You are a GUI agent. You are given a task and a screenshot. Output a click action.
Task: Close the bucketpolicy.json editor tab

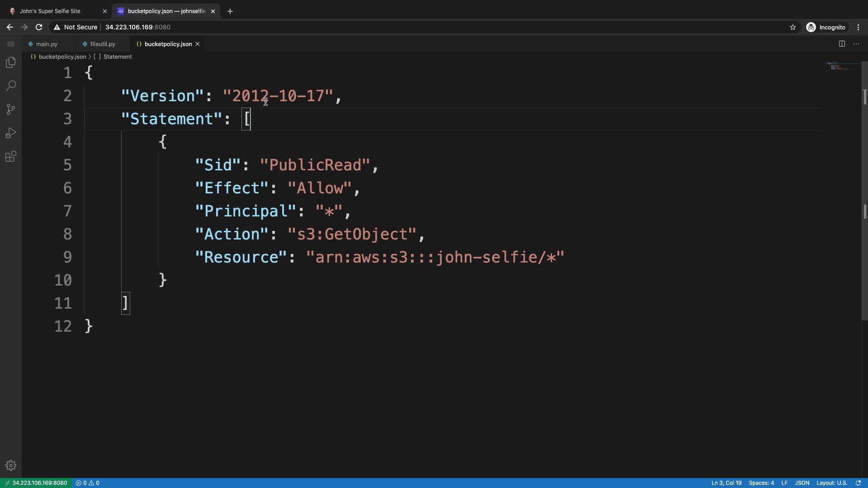198,44
